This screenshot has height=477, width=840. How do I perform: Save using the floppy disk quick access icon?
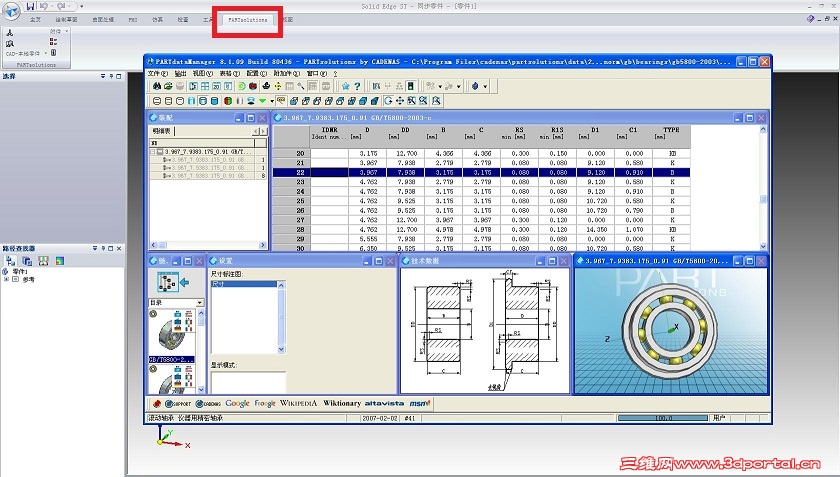(x=30, y=6)
